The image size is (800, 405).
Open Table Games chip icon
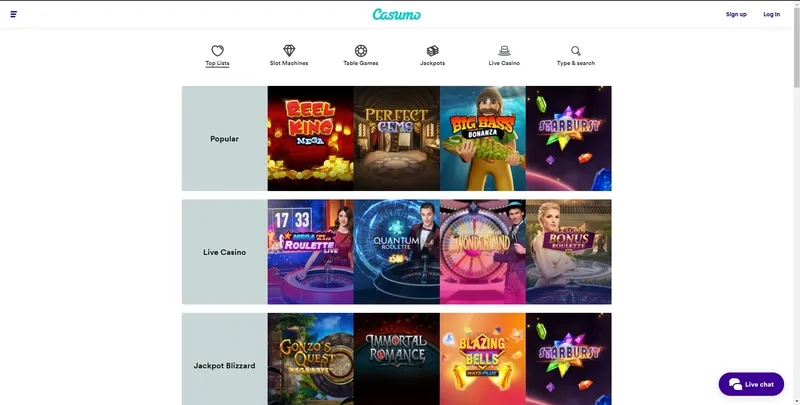(x=361, y=50)
